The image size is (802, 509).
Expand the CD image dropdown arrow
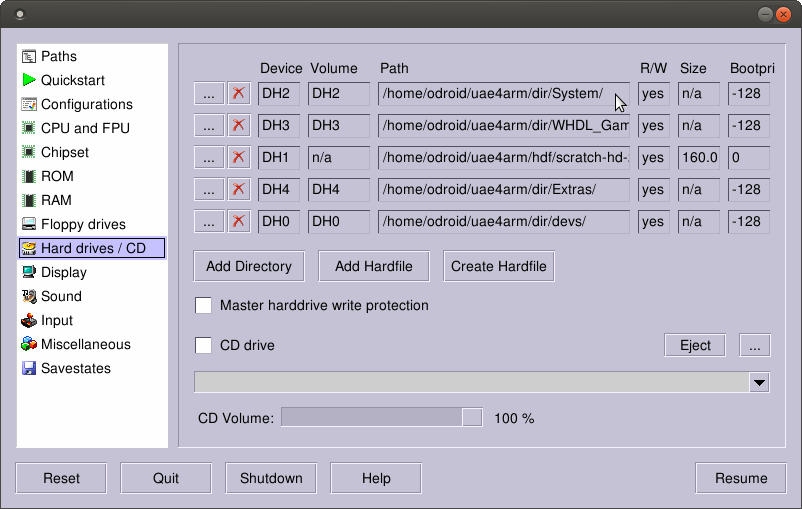[759, 383]
